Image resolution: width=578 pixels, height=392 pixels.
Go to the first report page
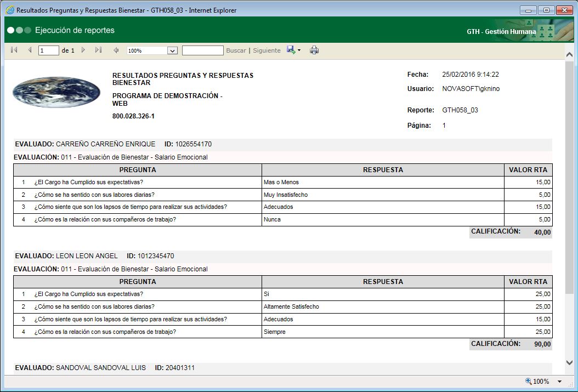tap(14, 50)
